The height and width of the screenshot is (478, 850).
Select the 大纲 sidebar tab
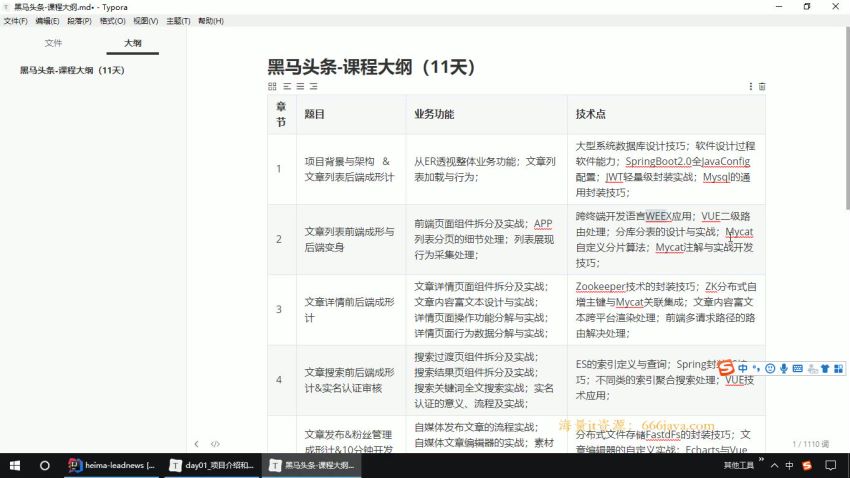point(133,43)
